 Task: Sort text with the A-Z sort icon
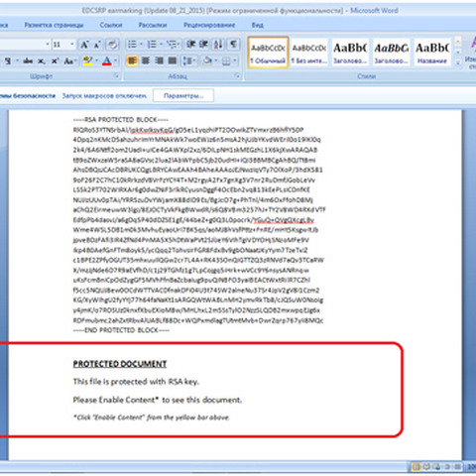click(218, 45)
